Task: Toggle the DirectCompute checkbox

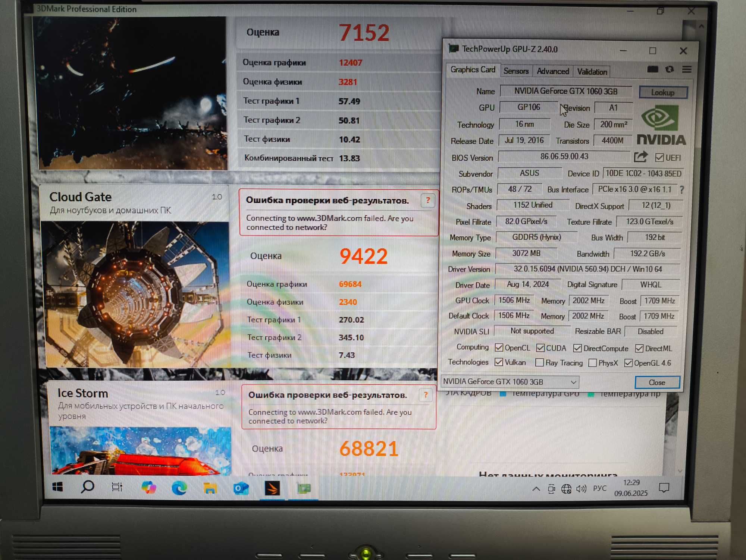Action: 577,348
